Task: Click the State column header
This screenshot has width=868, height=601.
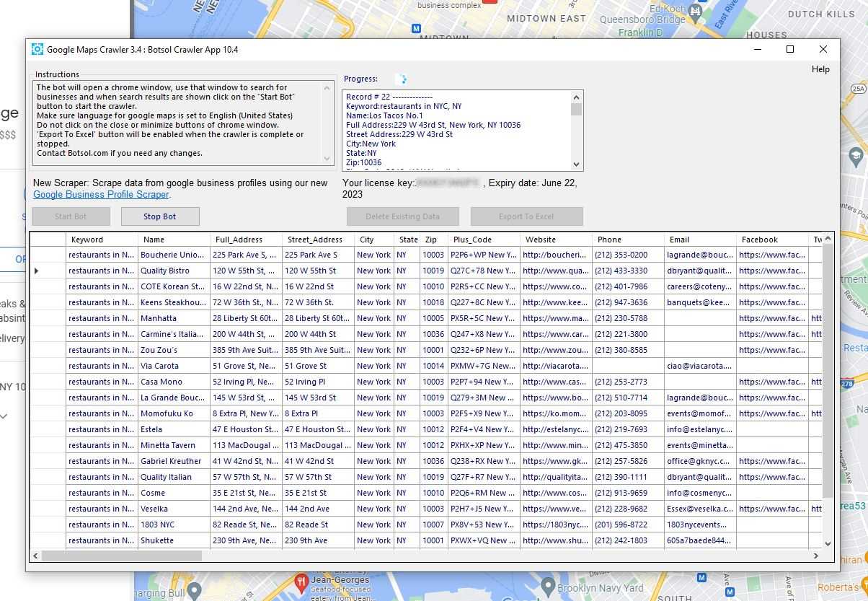Action: [x=407, y=240]
